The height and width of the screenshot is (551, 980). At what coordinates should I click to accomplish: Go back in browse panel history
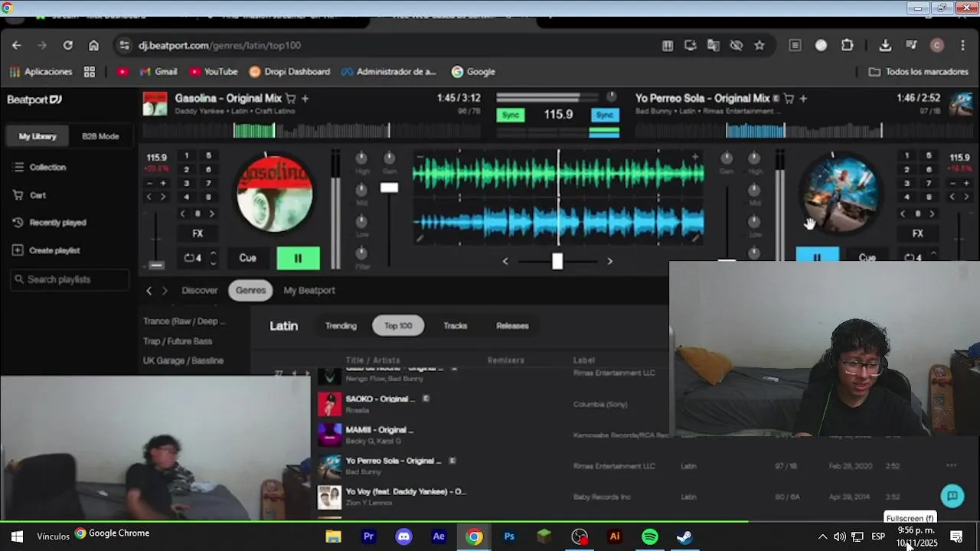point(149,291)
